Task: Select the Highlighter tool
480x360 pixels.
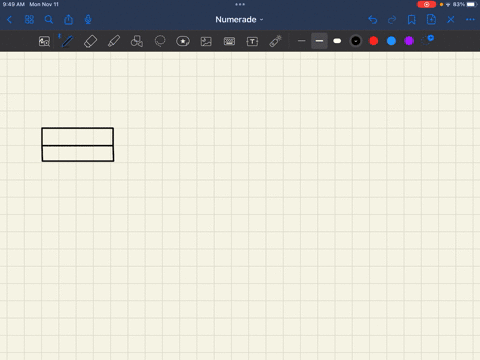Action: point(114,41)
